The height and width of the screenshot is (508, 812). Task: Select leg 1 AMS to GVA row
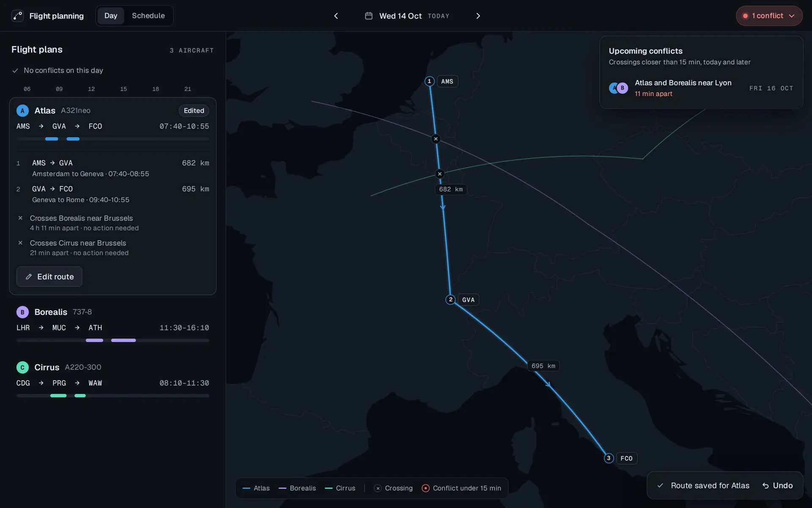coord(112,168)
